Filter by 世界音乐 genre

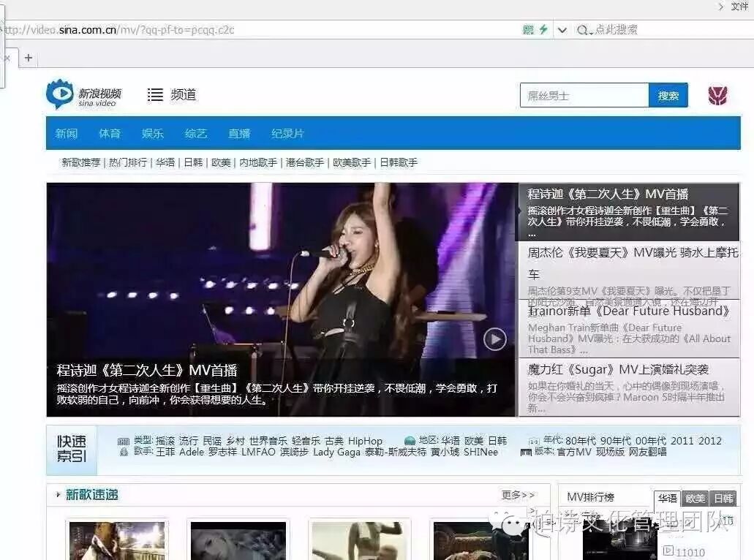click(268, 441)
